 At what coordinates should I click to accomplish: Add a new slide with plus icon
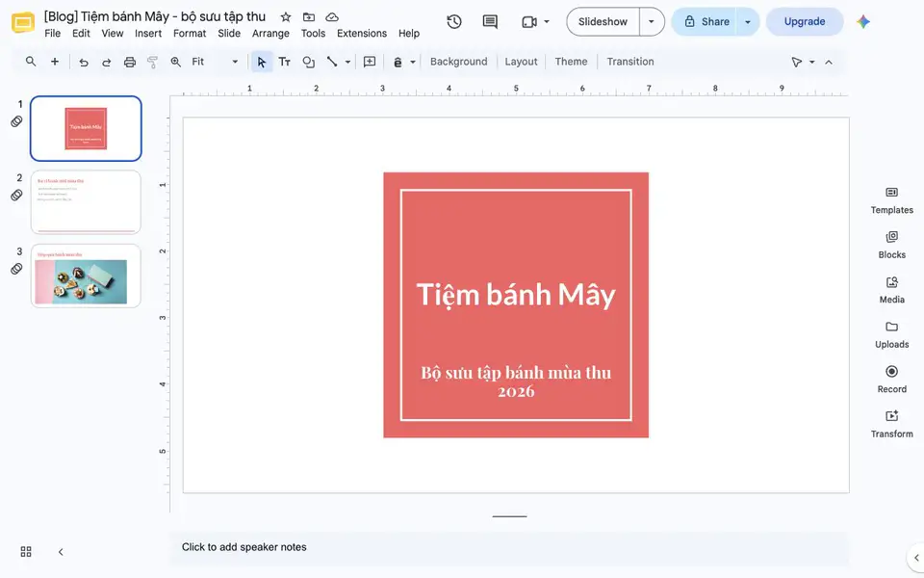(x=54, y=62)
